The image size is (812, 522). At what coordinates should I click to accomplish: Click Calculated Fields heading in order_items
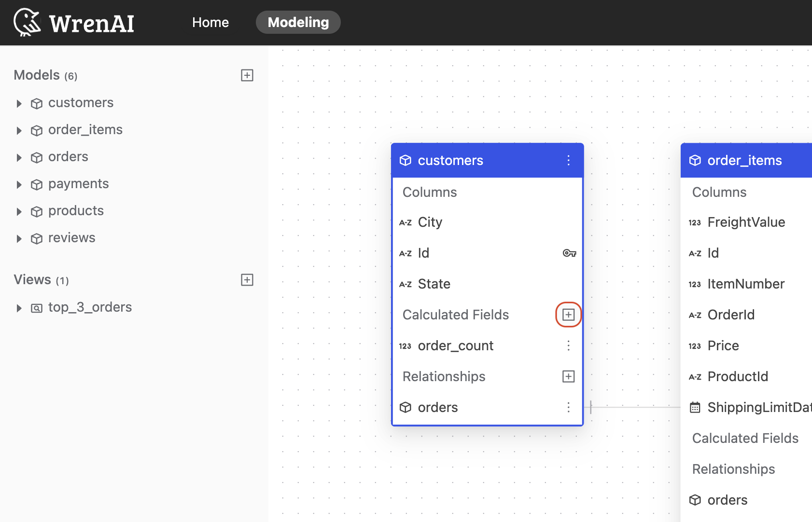click(x=745, y=438)
